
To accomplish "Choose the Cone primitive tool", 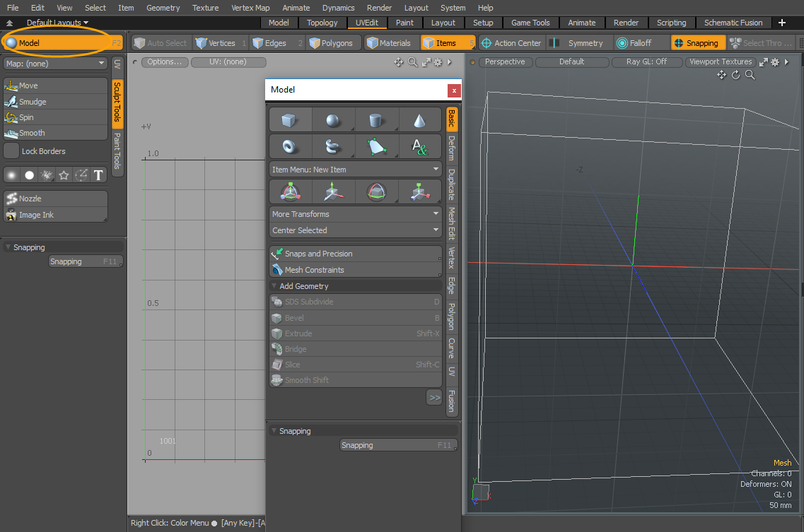I will 420,121.
